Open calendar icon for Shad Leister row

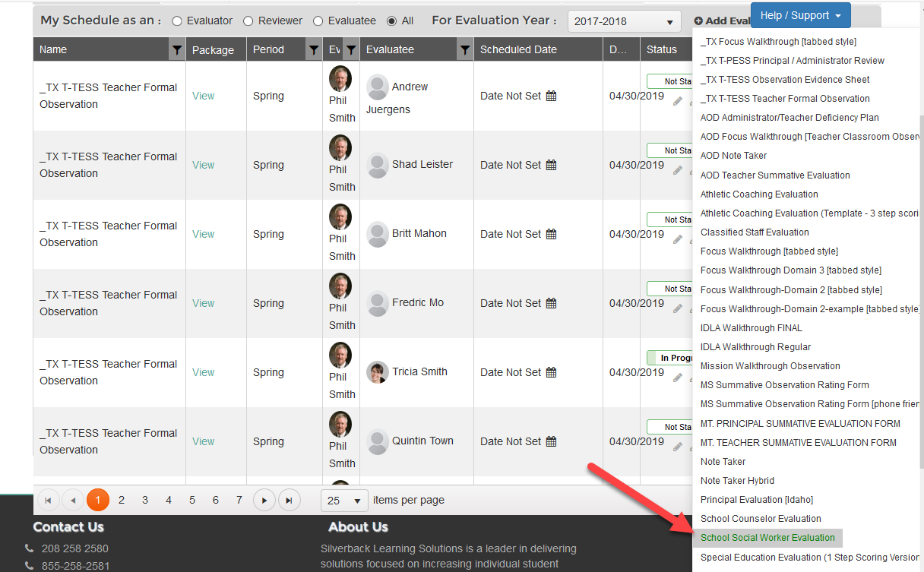pos(552,165)
